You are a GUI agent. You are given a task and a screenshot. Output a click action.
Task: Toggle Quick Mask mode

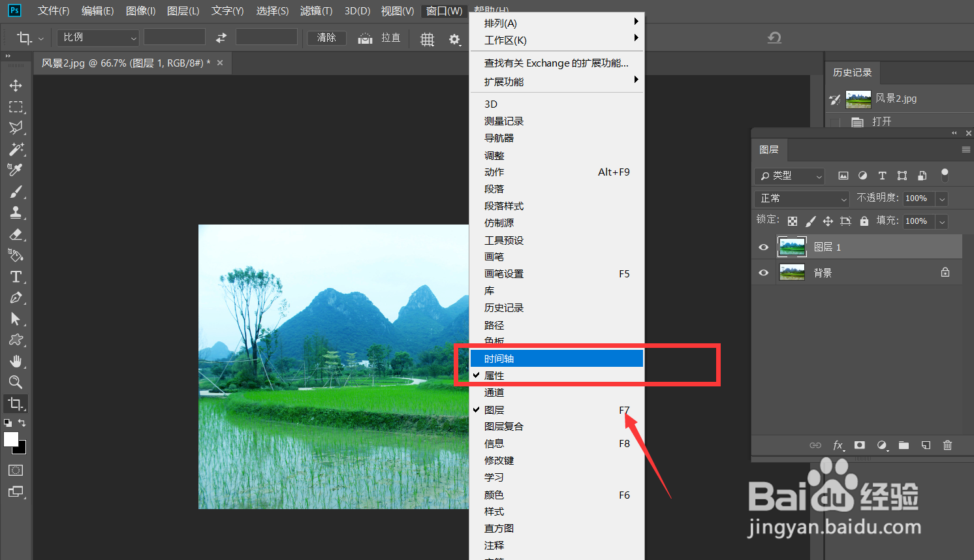[x=16, y=470]
